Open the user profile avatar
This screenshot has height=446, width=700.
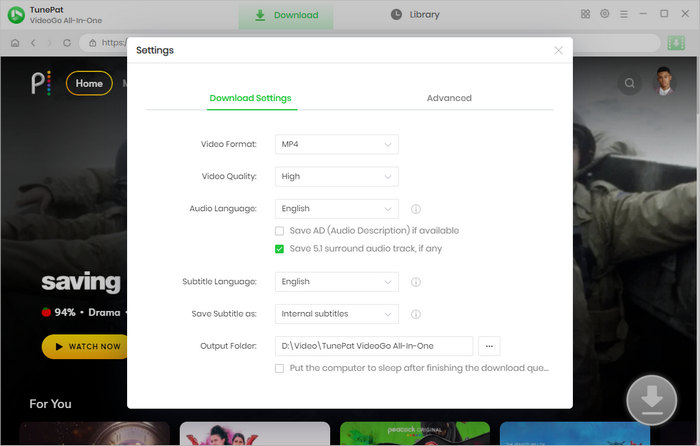(x=664, y=82)
